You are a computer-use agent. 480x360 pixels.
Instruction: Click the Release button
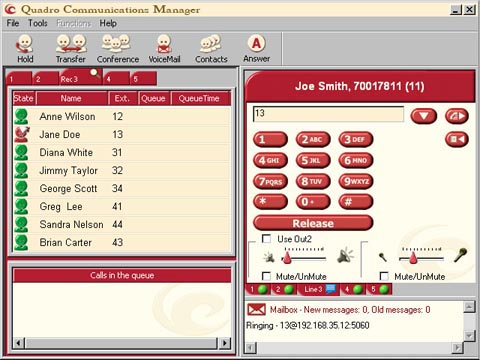(313, 223)
